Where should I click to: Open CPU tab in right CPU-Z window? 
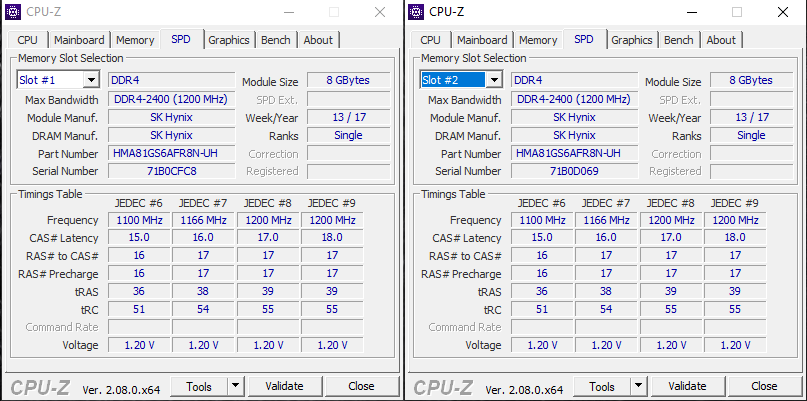coord(430,40)
